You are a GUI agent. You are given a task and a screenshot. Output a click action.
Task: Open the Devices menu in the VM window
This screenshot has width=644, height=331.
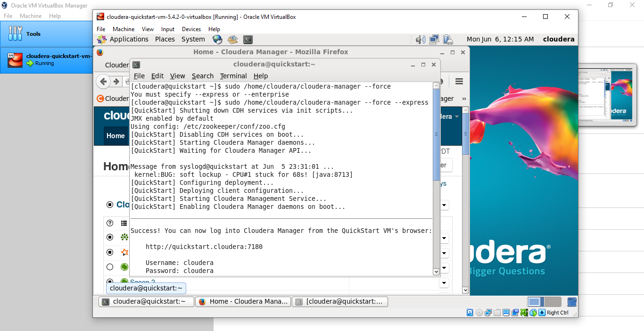coord(191,29)
